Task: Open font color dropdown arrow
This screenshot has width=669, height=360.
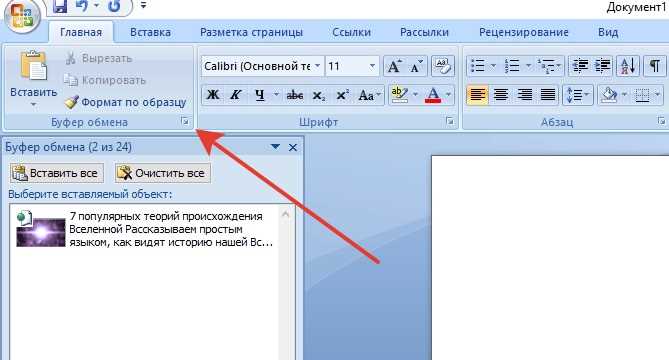Action: (448, 95)
